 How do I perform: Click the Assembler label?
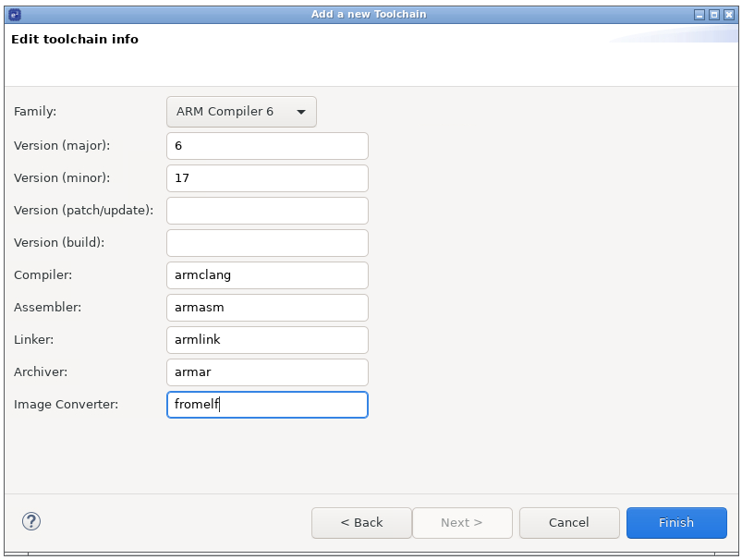coord(47,308)
